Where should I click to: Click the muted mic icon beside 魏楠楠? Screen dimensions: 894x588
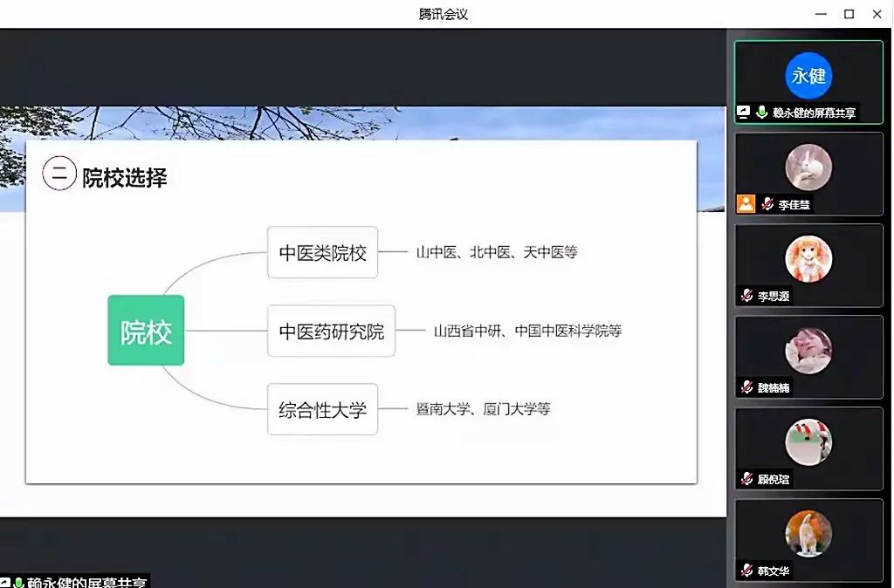click(746, 387)
